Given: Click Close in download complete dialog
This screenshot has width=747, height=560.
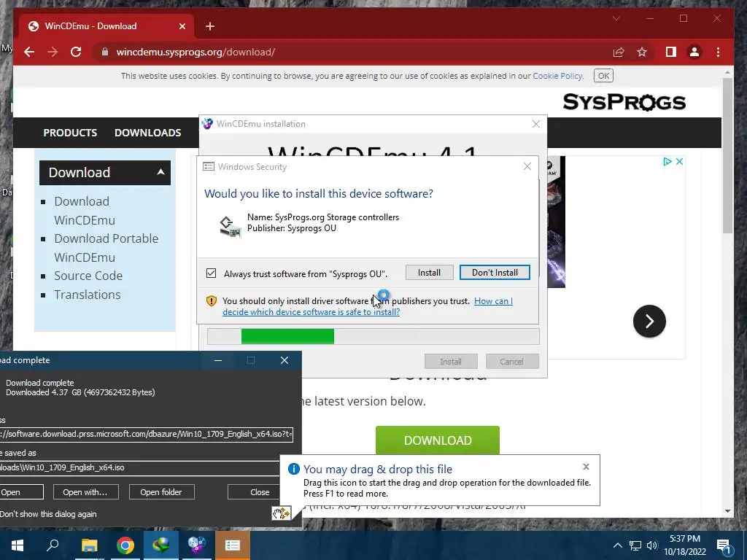Looking at the screenshot, I should click(260, 492).
